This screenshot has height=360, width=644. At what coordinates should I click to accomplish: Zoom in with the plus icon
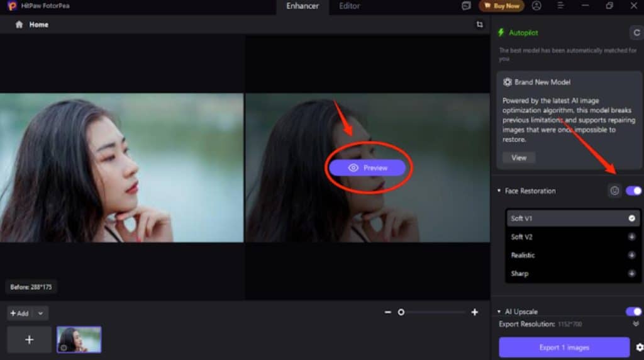click(x=475, y=312)
